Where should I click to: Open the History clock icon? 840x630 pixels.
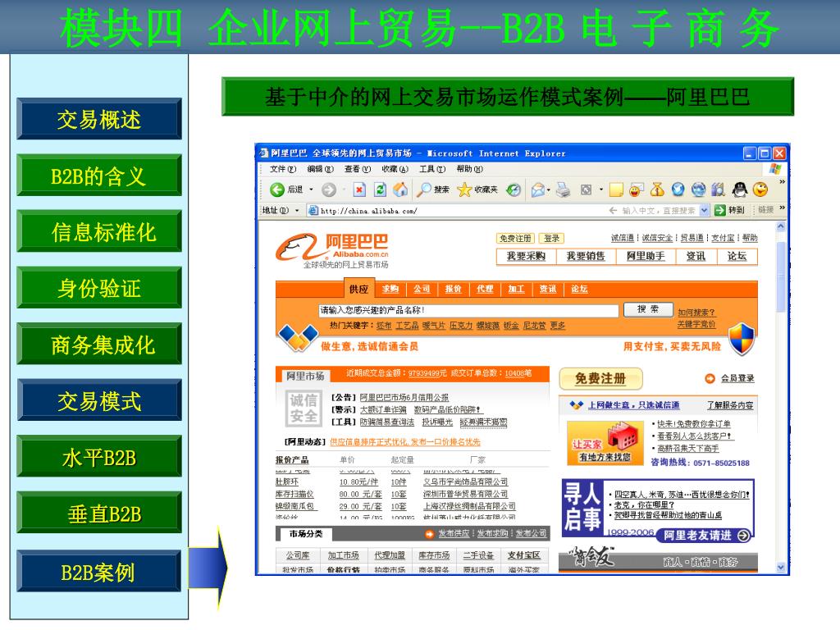click(514, 189)
